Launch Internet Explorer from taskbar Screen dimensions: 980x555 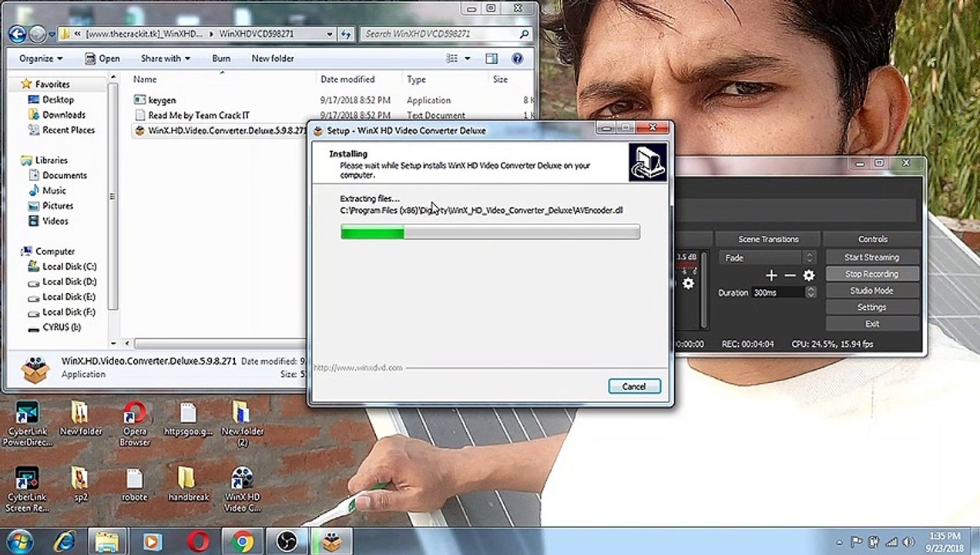pyautogui.click(x=64, y=542)
